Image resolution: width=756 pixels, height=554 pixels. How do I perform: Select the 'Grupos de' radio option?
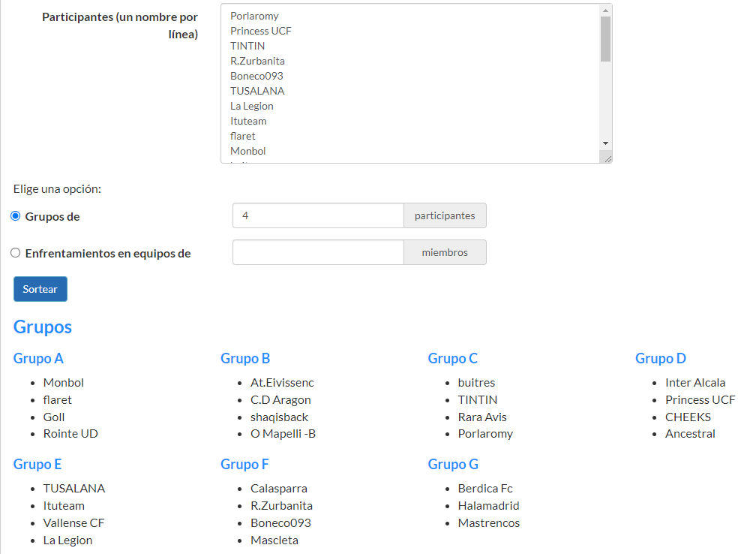16,216
